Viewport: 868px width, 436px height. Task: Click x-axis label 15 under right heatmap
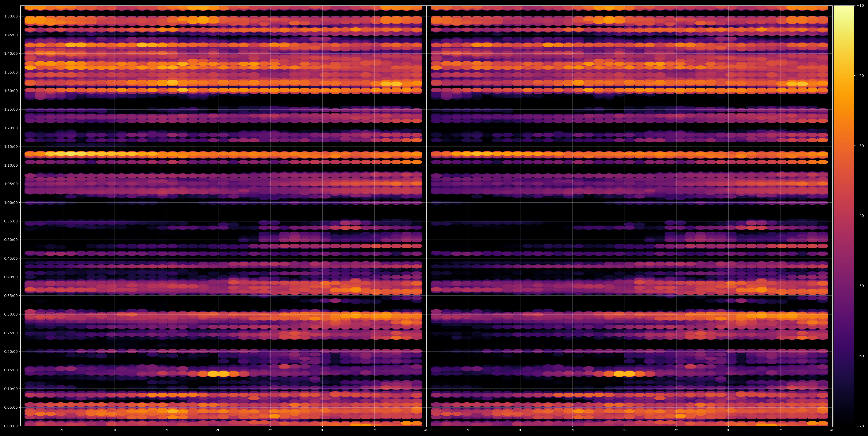click(x=572, y=430)
